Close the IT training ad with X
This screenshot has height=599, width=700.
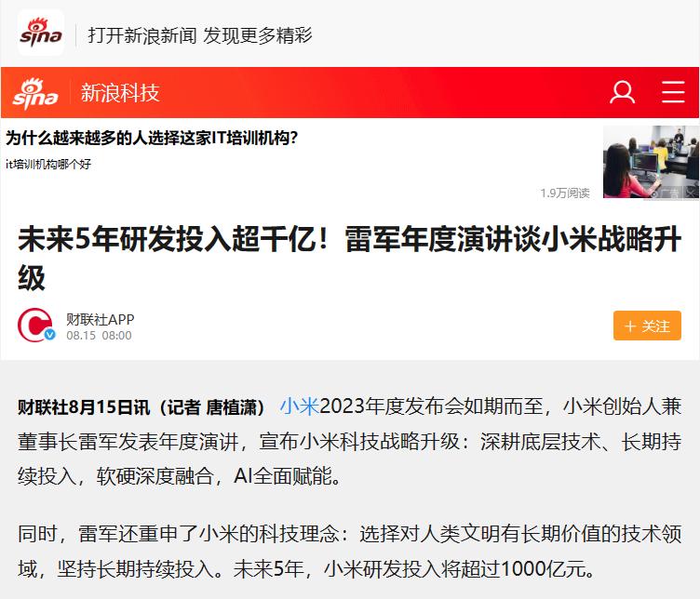click(x=690, y=193)
